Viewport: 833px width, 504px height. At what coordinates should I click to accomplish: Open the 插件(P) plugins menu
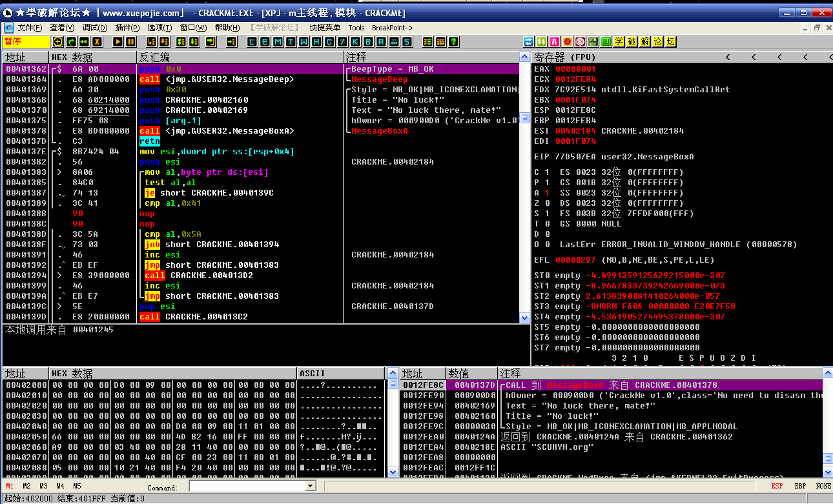[x=127, y=28]
